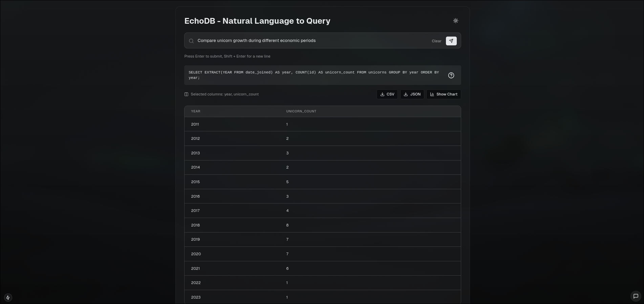Toggle the light/dark theme sun icon
Screen dimensions: 644x304
pos(456,21)
